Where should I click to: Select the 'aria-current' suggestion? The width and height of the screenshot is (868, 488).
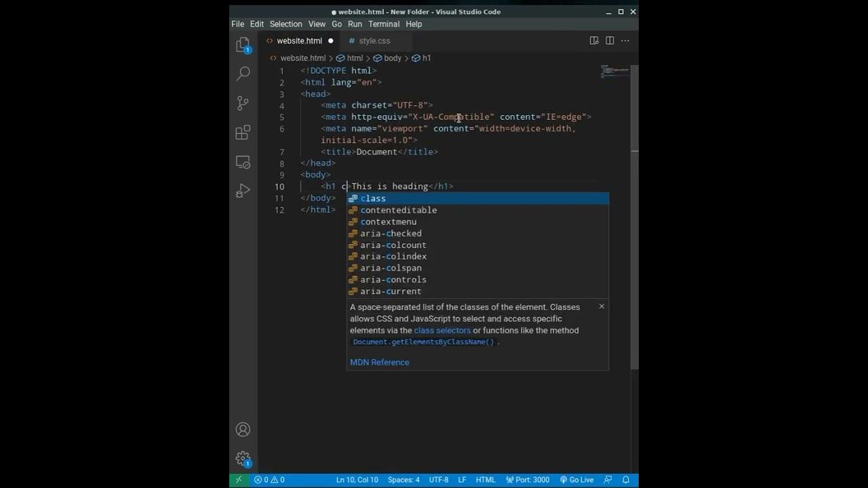(478, 291)
